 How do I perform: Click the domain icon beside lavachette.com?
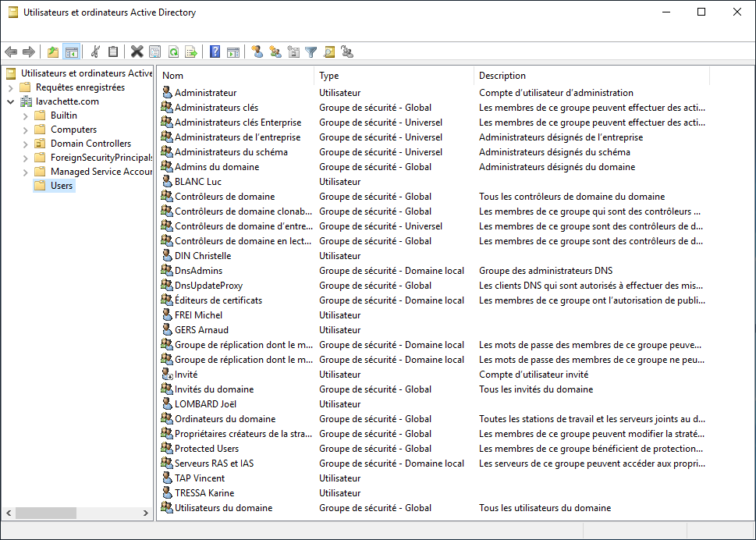(x=26, y=101)
